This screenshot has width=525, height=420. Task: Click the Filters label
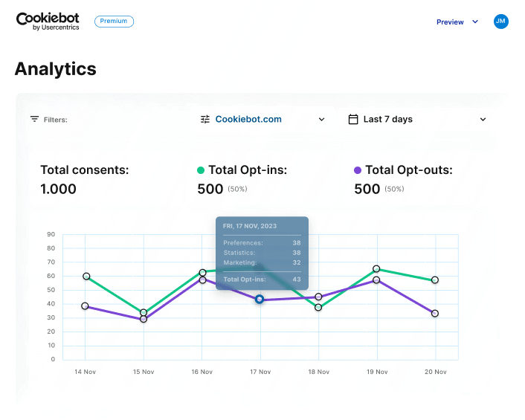coord(55,120)
